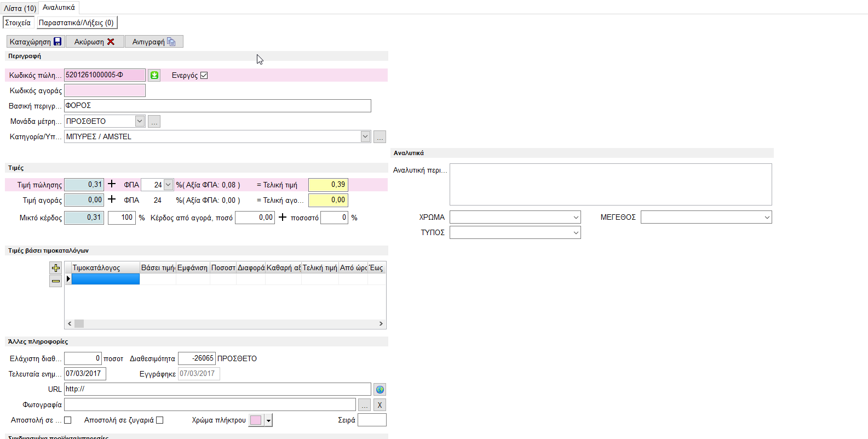Clear the photo with the X button
The height and width of the screenshot is (439, 868).
coord(380,404)
